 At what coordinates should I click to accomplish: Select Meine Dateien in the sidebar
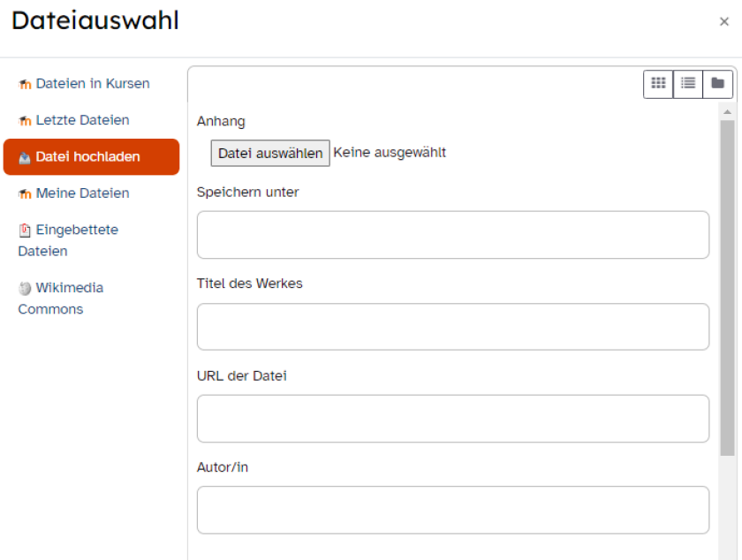coord(82,193)
